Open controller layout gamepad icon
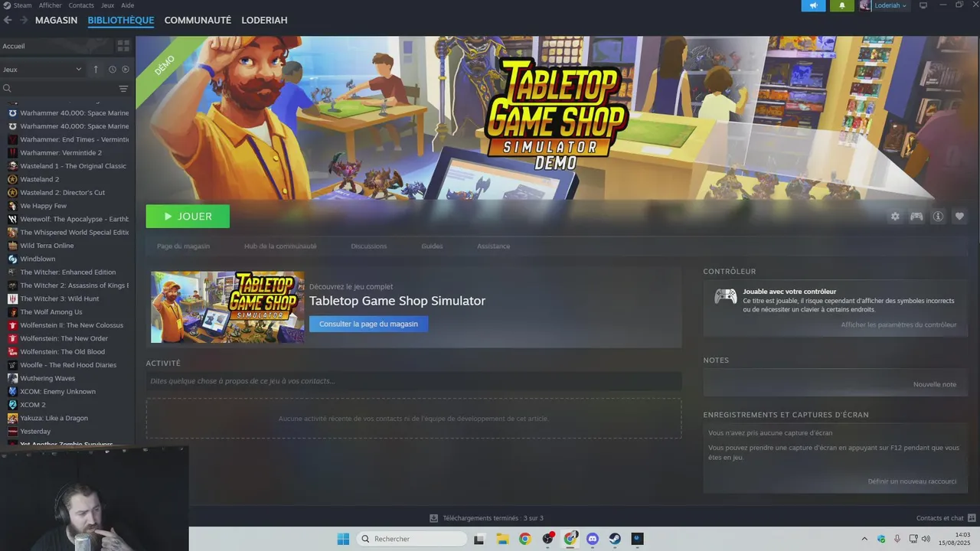 (x=916, y=217)
